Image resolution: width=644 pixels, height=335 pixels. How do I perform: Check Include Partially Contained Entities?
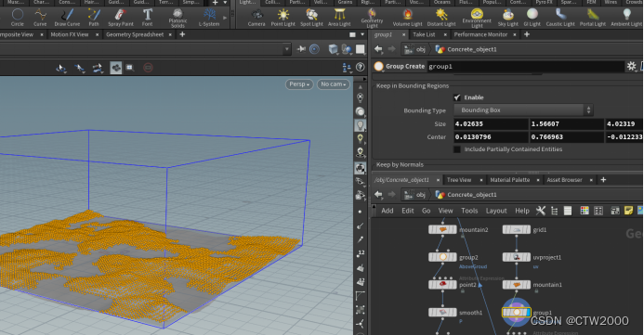(457, 149)
